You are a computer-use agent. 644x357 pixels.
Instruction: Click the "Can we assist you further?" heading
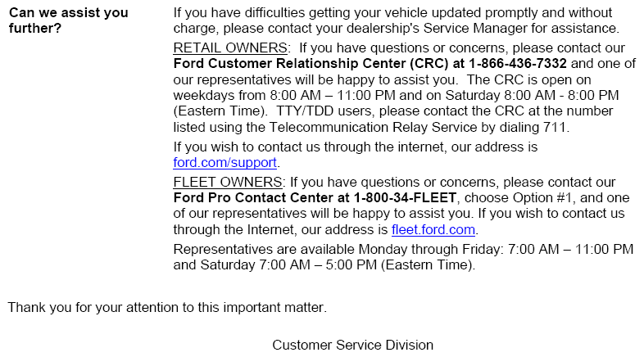(69, 20)
